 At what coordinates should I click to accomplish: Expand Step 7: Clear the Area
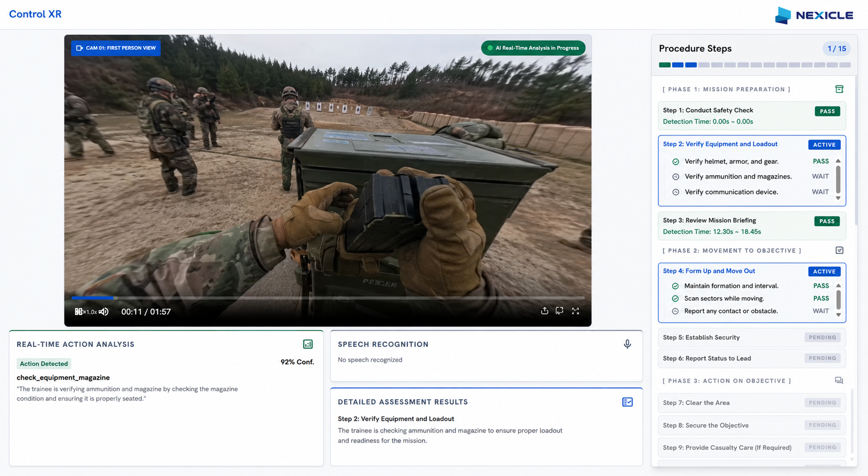click(x=752, y=403)
